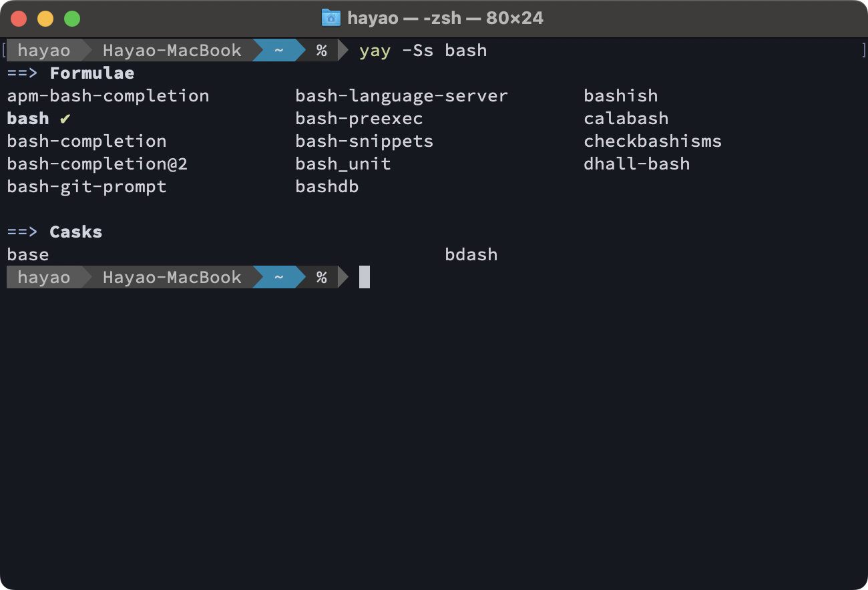
Task: Click the home folder icon in the title bar
Action: (331, 18)
